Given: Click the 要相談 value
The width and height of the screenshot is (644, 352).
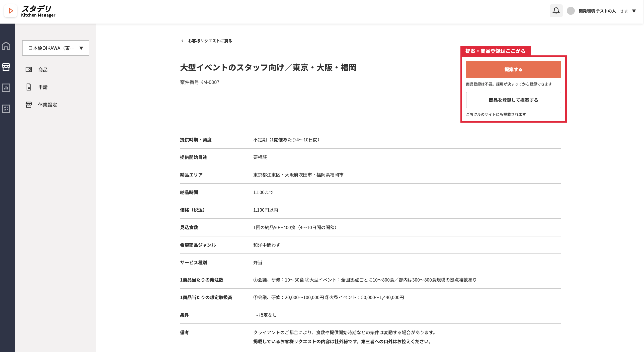Looking at the screenshot, I should coord(260,157).
